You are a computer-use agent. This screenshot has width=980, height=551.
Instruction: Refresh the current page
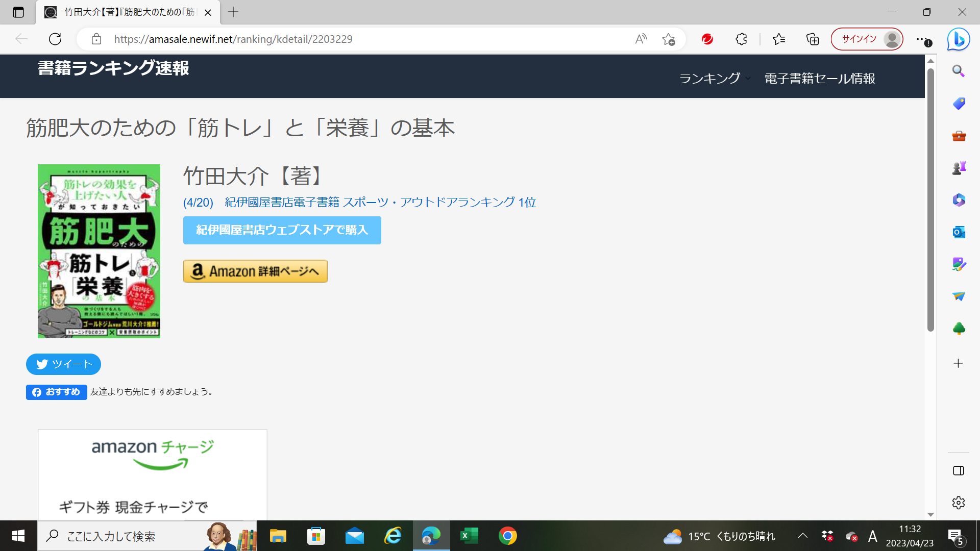coord(55,39)
